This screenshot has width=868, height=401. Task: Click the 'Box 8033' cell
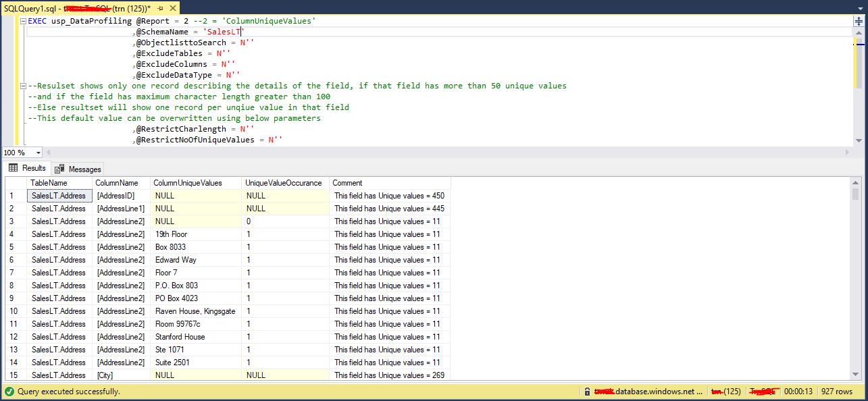click(x=196, y=247)
